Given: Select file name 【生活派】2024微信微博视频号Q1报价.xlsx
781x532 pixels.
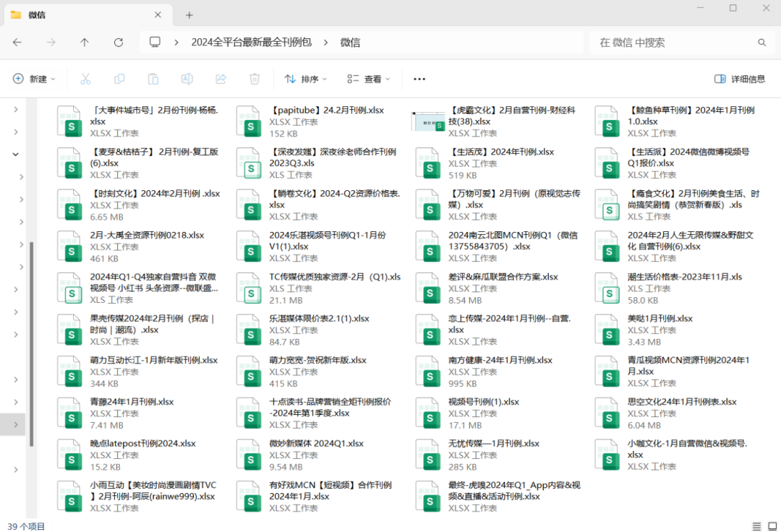Looking at the screenshot, I should [689, 158].
